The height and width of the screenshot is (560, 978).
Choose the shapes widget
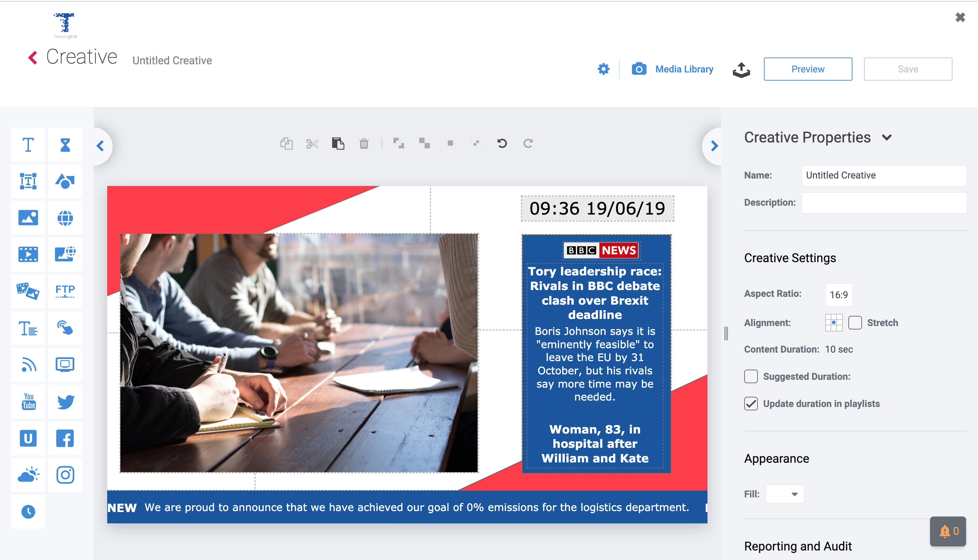click(x=65, y=181)
